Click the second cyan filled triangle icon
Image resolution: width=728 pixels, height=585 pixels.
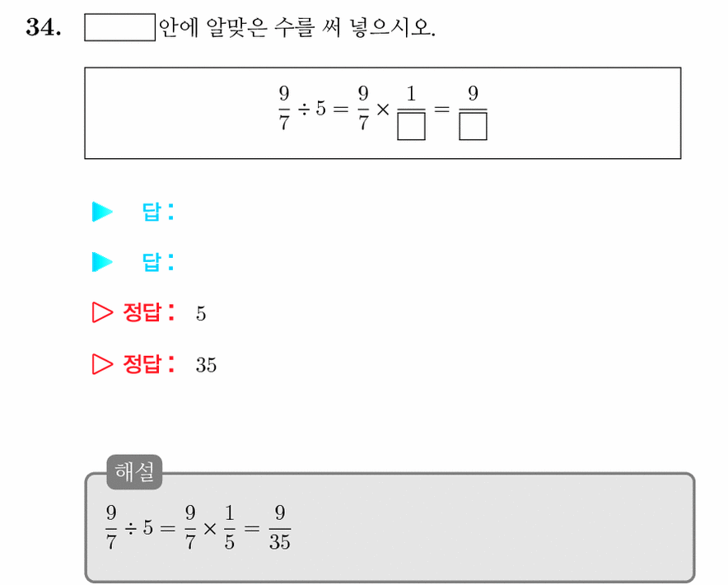102,261
